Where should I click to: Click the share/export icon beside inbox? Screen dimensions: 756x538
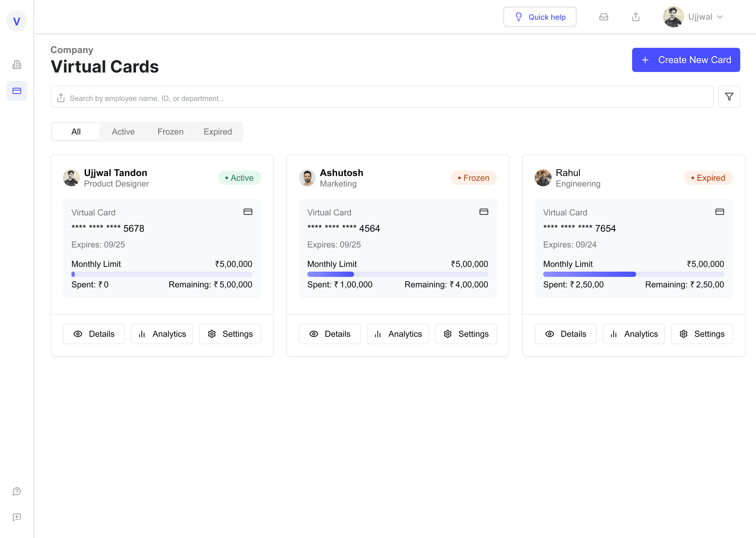point(636,17)
